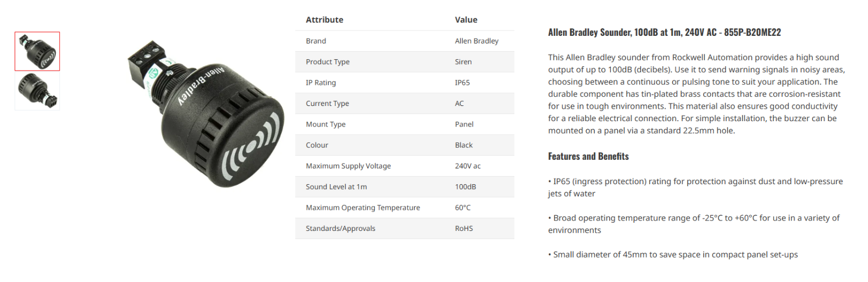Viewport: 868px width, 282px height.
Task: Click the 100dB sound level value
Action: coord(465,187)
